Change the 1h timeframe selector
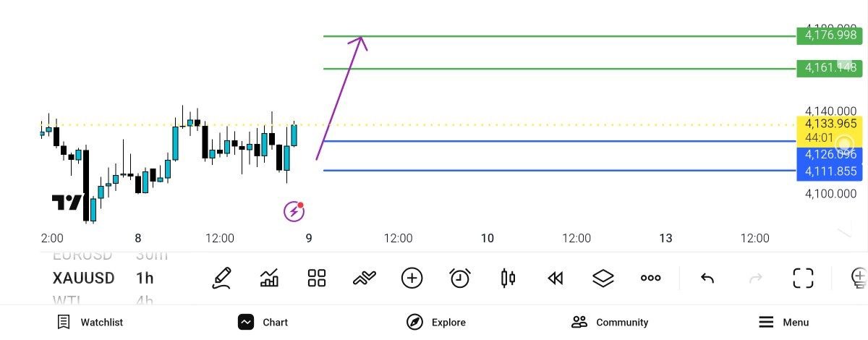This screenshot has width=868, height=340. tap(145, 279)
